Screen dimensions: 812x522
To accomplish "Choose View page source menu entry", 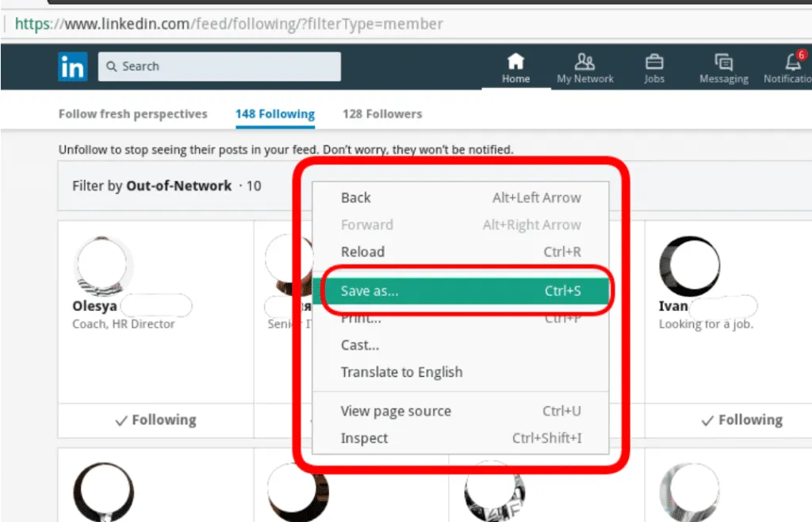I will pos(461,411).
